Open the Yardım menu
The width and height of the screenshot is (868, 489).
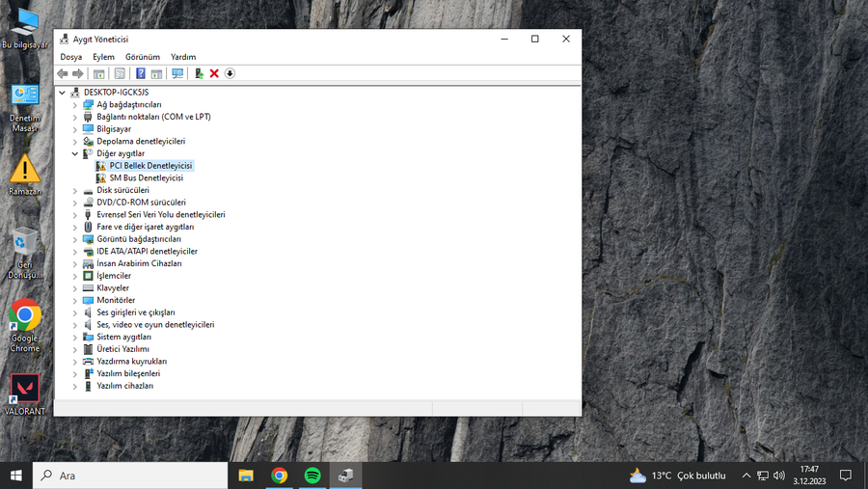point(183,57)
